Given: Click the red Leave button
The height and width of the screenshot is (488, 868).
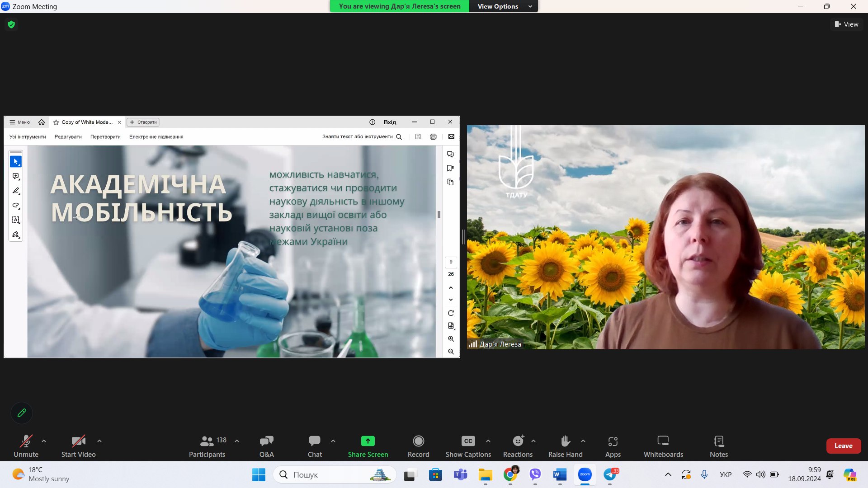Looking at the screenshot, I should pyautogui.click(x=843, y=446).
